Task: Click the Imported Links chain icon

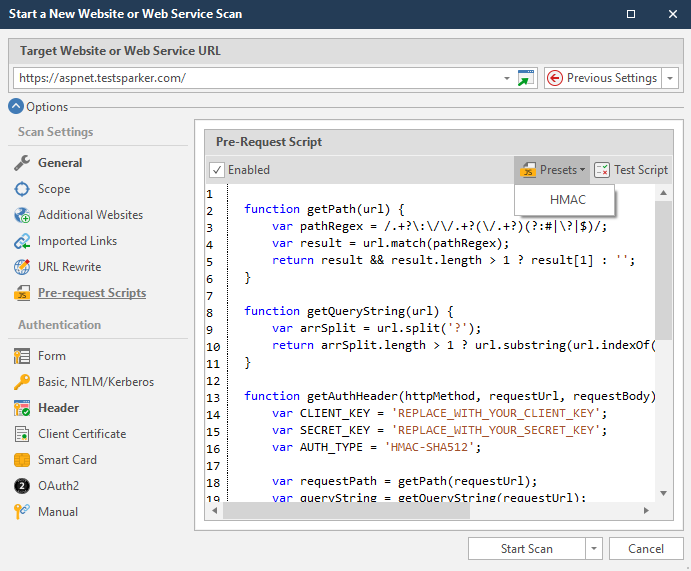Action: (x=22, y=241)
